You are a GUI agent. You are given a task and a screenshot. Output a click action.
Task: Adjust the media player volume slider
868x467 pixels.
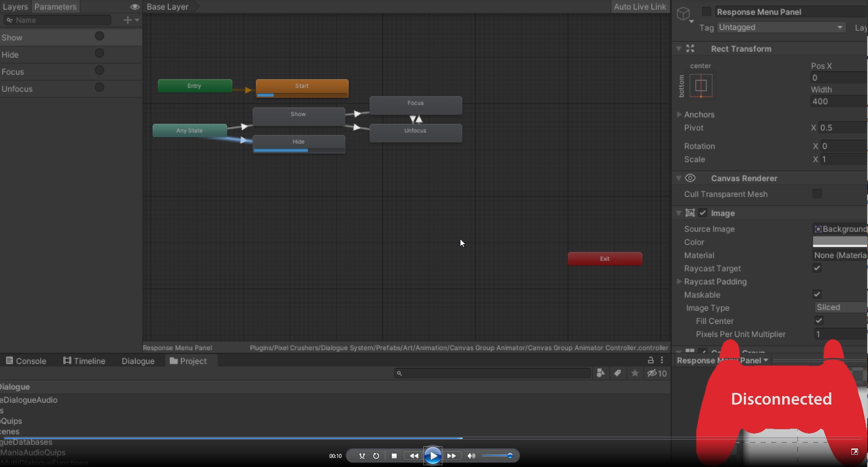click(x=497, y=456)
